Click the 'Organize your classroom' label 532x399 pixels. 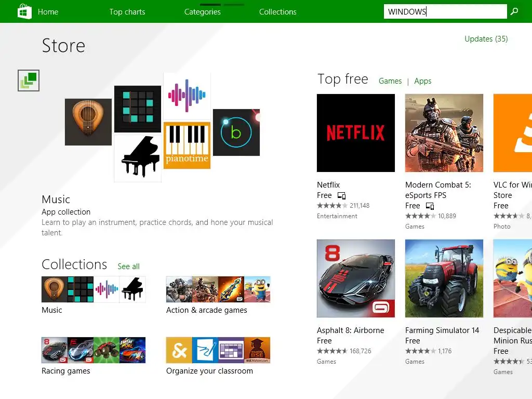coord(210,371)
